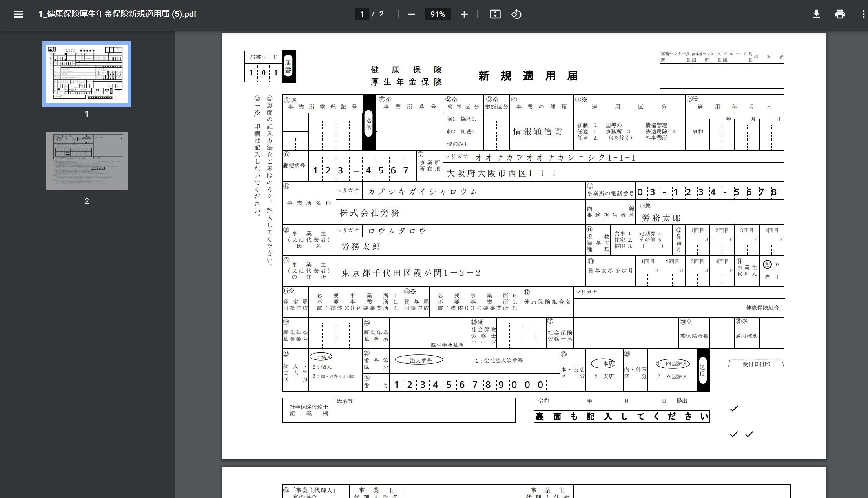The width and height of the screenshot is (868, 498).
Task: Select the 1：本店 option
Action: pyautogui.click(x=603, y=363)
